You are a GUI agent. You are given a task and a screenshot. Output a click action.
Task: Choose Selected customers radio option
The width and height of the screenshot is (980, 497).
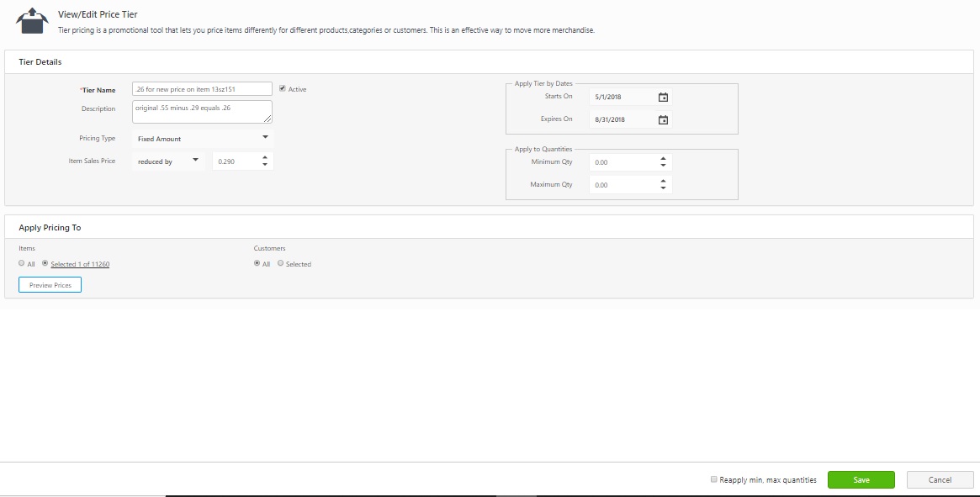pyautogui.click(x=281, y=263)
